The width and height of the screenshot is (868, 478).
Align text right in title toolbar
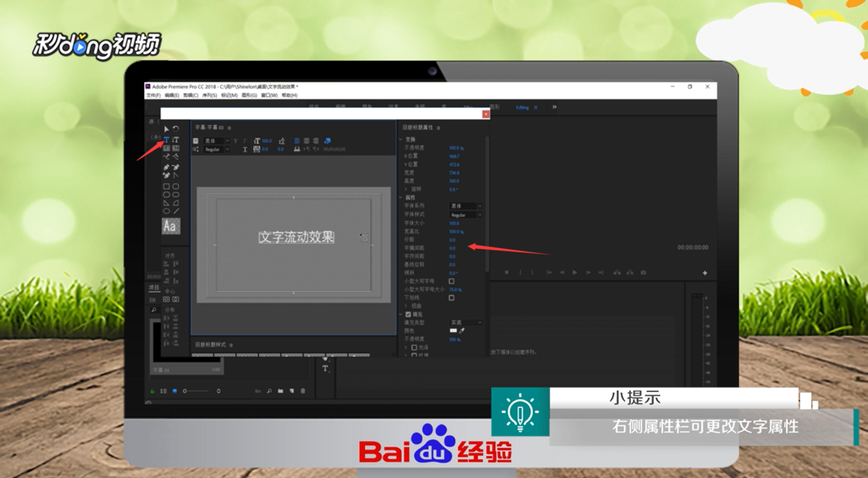click(315, 140)
